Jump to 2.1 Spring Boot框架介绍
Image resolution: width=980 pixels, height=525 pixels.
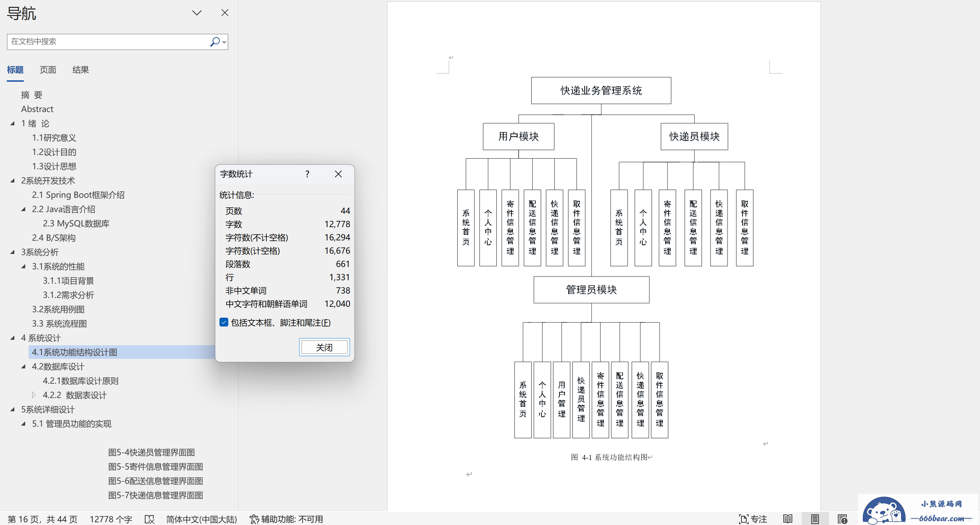point(78,195)
